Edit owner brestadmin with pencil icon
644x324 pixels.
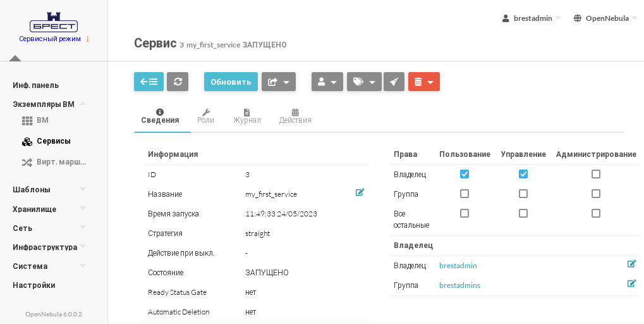point(631,264)
